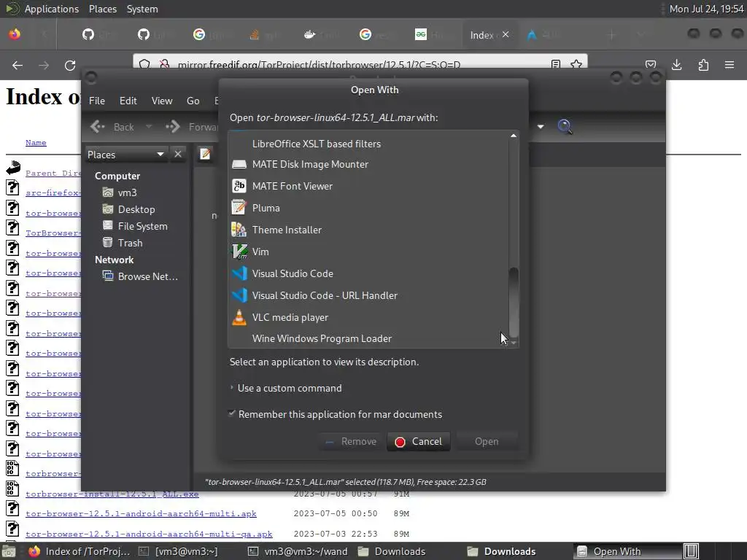The width and height of the screenshot is (747, 560).
Task: Click the application list scrollbar thumb
Action: 514,302
